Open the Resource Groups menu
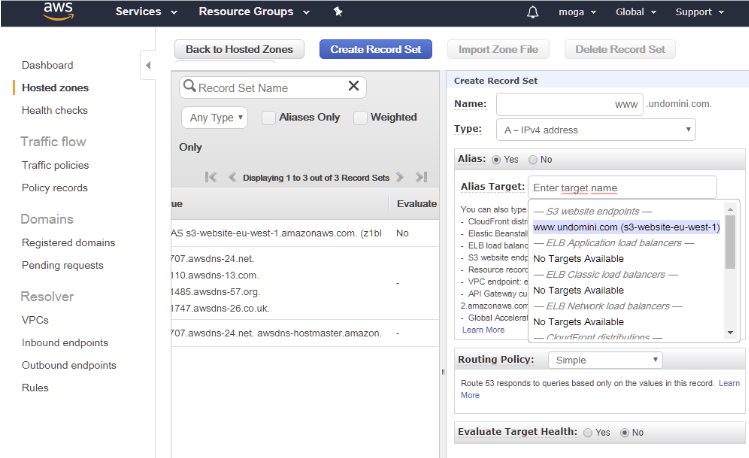 pyautogui.click(x=254, y=11)
